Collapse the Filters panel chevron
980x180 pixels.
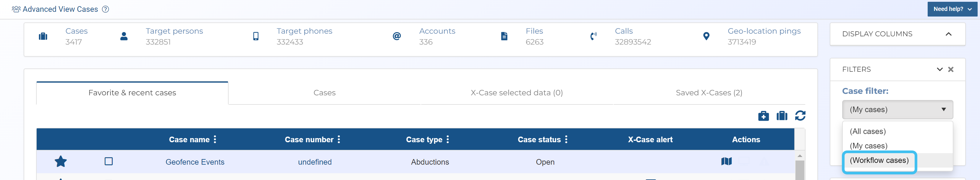[x=939, y=70]
